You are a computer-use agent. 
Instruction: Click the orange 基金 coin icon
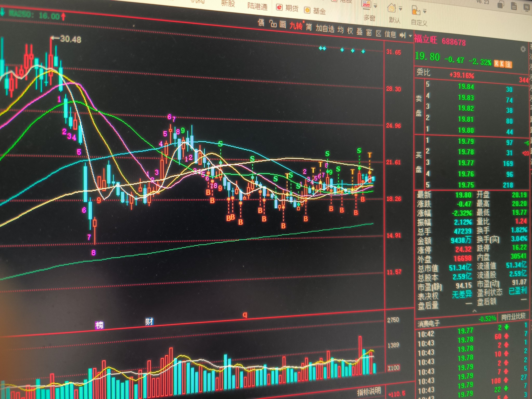[x=307, y=10]
